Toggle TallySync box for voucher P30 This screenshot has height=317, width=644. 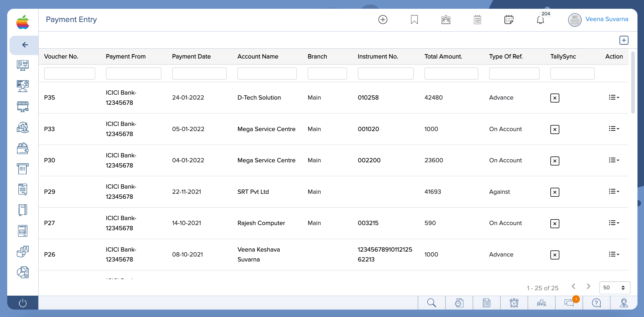click(554, 161)
